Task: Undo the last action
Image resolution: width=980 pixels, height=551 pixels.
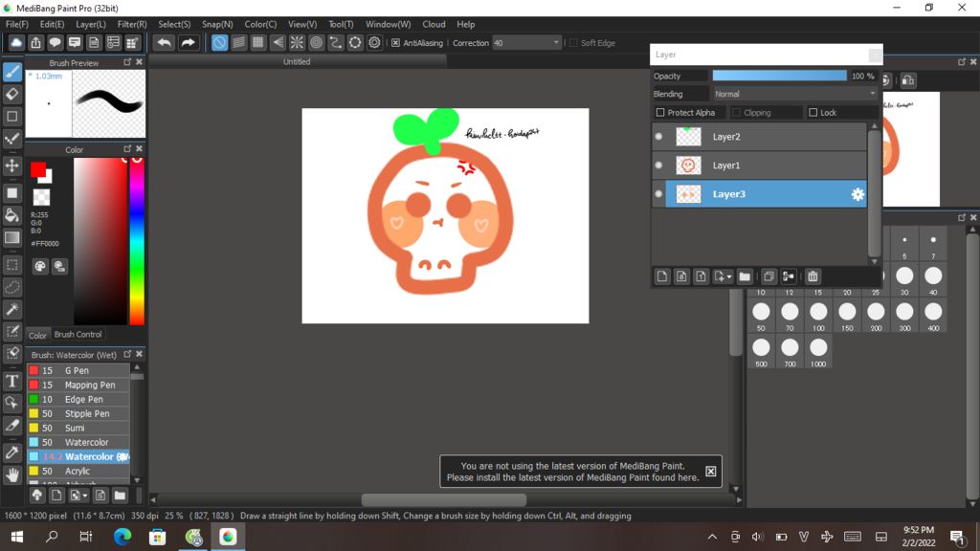Action: 165,42
